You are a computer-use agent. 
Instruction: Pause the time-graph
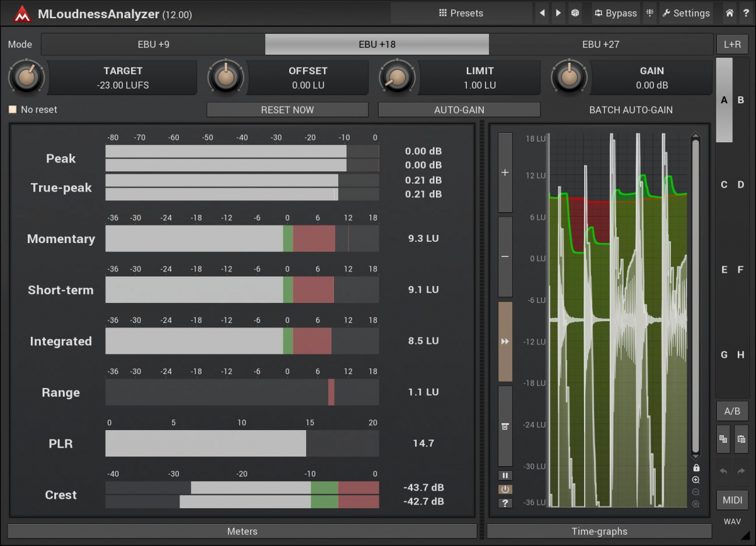pyautogui.click(x=505, y=475)
